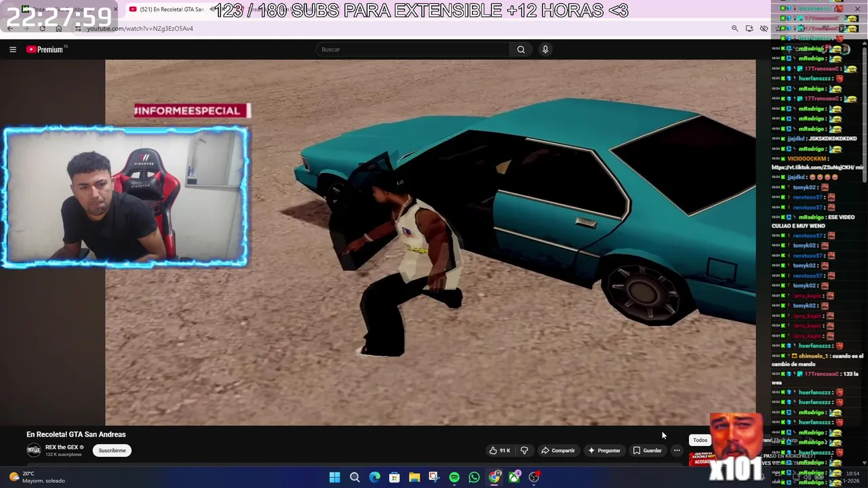868x488 pixels.
Task: Click the magnifier search button beside Buscar
Action: (x=521, y=49)
